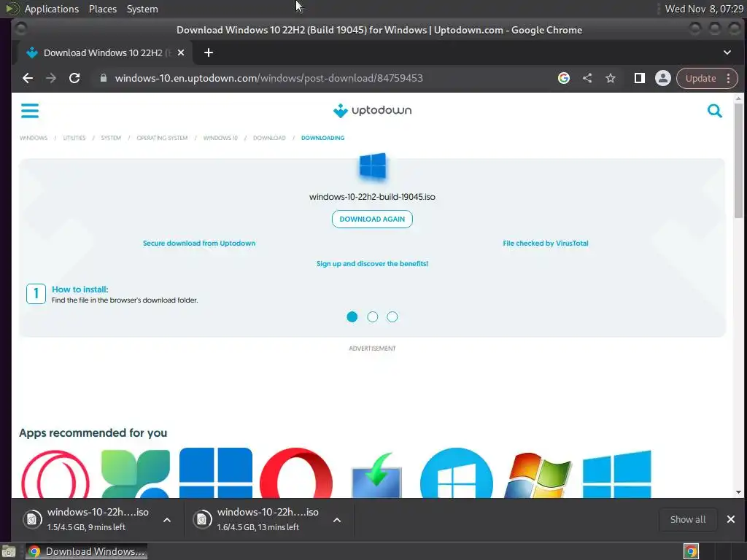Viewport: 747px width, 560px height.
Task: Close the Download Windows 10 22H2 tab
Action: click(x=181, y=52)
